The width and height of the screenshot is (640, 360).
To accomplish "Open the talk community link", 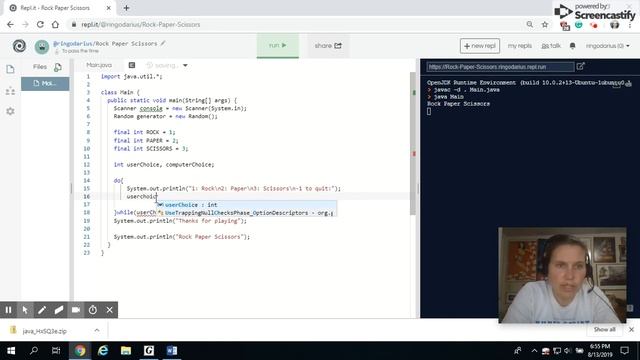I will tap(551, 46).
